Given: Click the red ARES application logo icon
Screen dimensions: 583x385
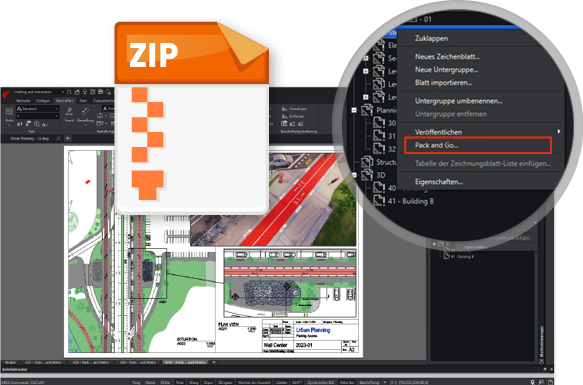Looking at the screenshot, I should pyautogui.click(x=6, y=94).
